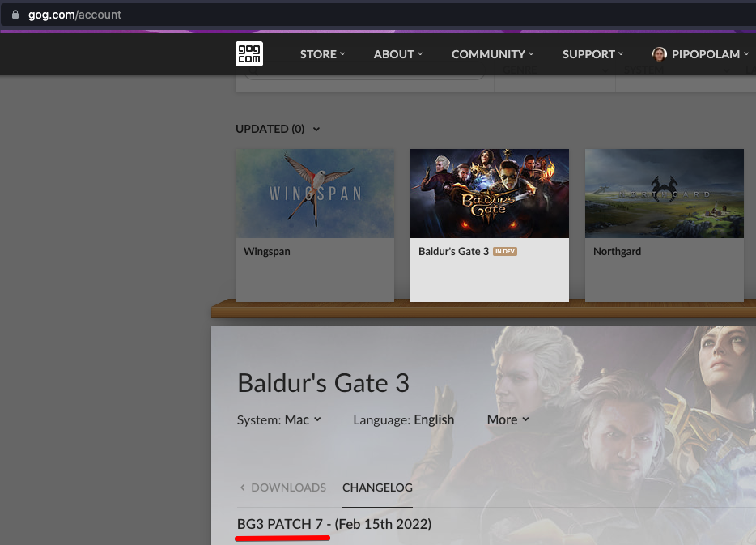The image size is (756, 545).
Task: Open the ABOUT menu
Action: (397, 54)
